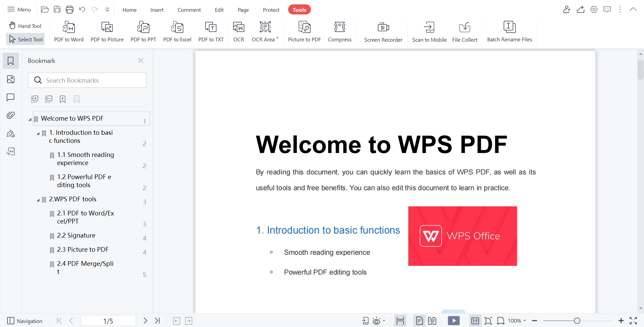Collapse the ribbon with the up chevron

pyautogui.click(x=633, y=9)
